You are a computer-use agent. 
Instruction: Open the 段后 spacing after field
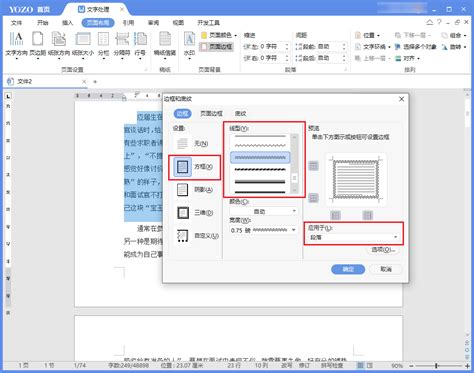tap(331, 58)
